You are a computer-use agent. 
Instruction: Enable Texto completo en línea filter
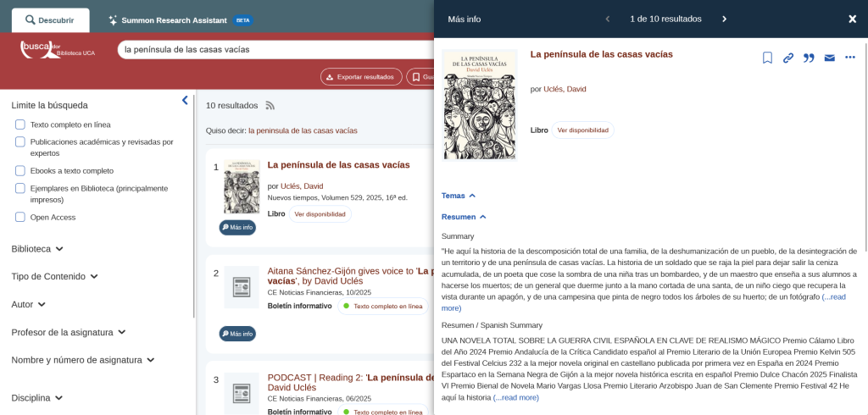pos(20,125)
